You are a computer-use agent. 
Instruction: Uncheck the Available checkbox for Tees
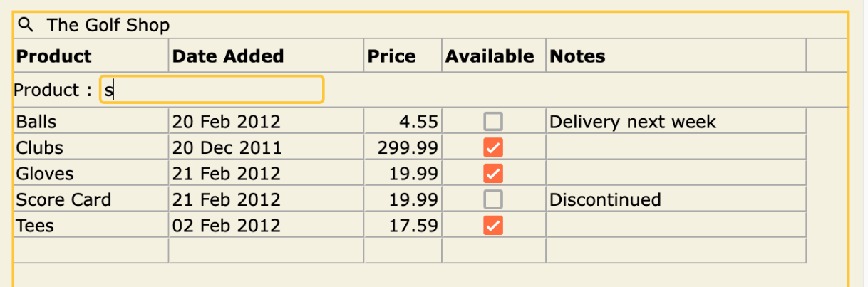[493, 225]
